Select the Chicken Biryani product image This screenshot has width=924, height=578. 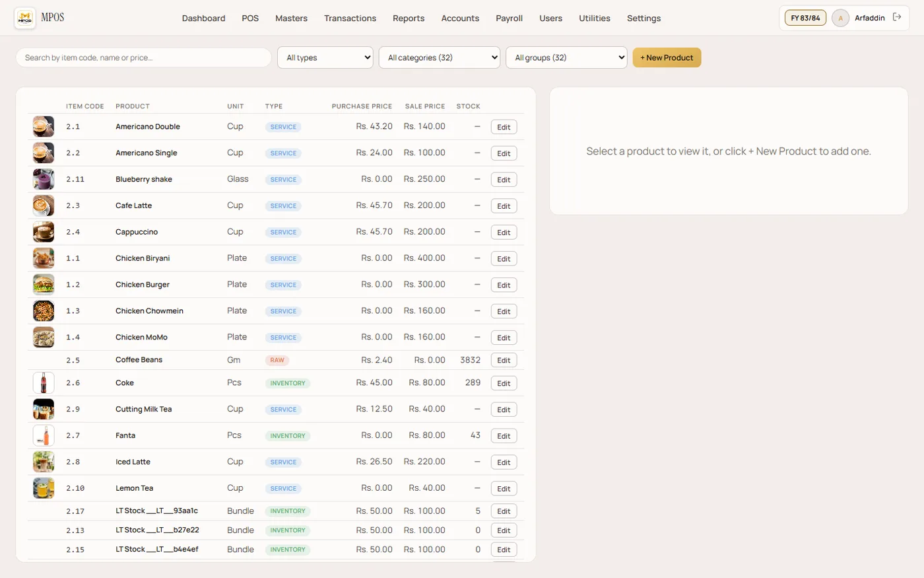point(44,258)
